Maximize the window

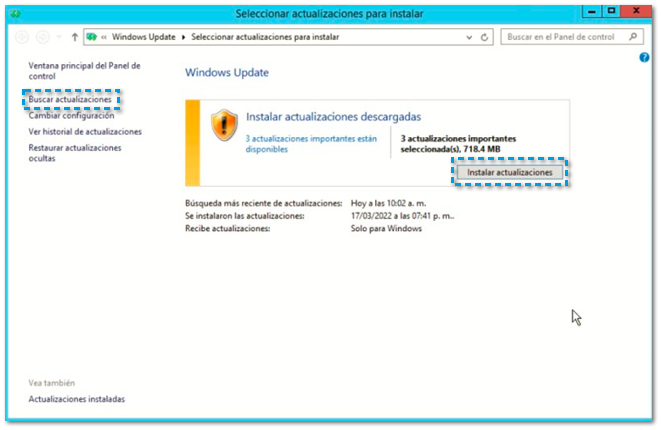tap(611, 11)
